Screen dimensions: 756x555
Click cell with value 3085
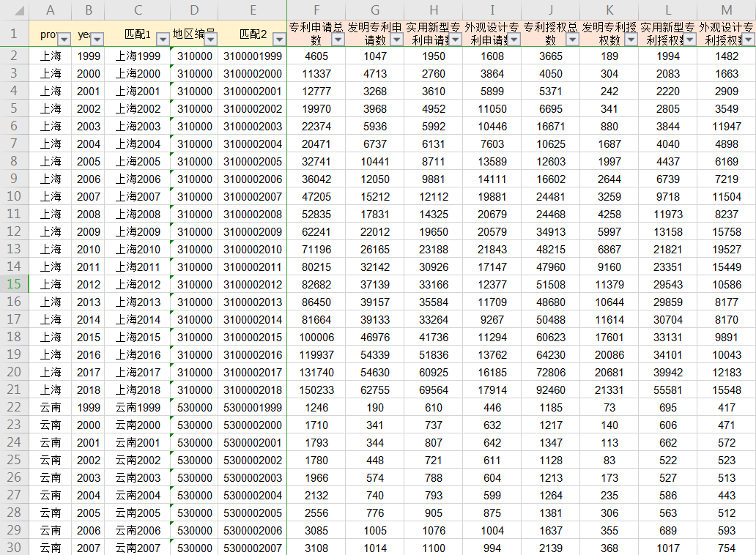(316, 530)
